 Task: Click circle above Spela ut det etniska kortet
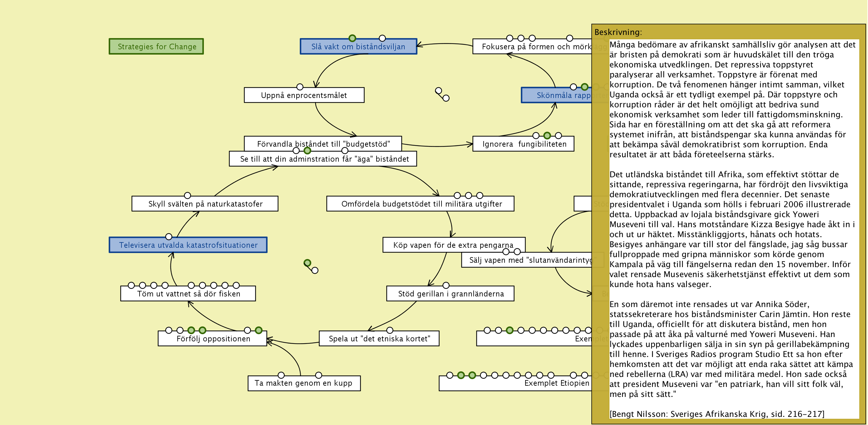390,330
